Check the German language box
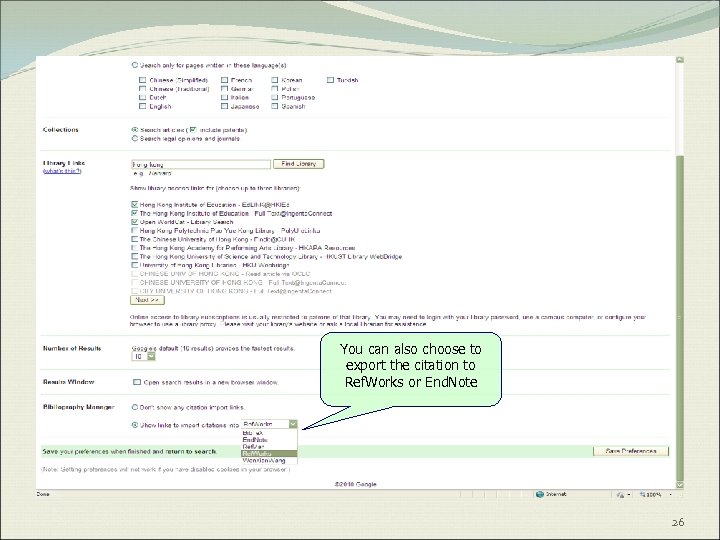Viewport: 720px width, 540px height. [x=225, y=89]
